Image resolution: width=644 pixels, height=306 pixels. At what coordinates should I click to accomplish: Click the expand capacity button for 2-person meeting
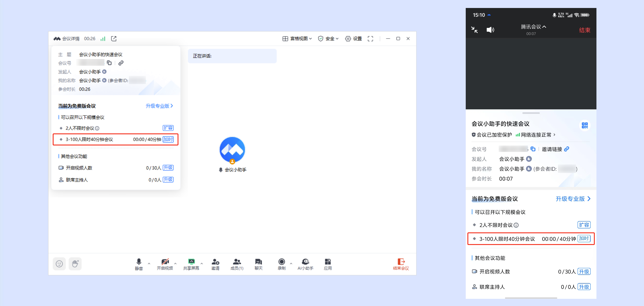[168, 128]
